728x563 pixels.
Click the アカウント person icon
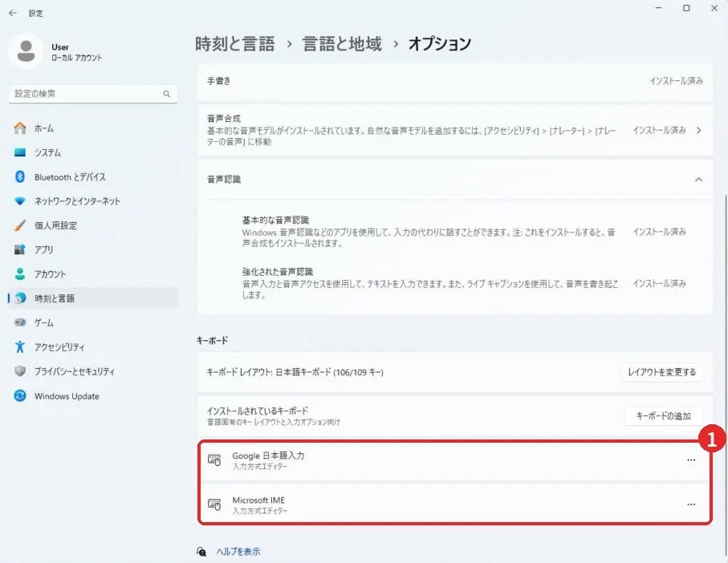click(x=20, y=273)
